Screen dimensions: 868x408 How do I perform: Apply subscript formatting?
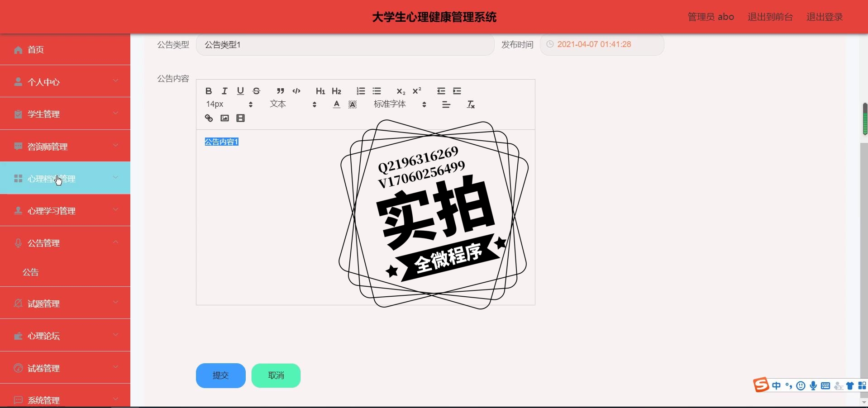click(401, 91)
